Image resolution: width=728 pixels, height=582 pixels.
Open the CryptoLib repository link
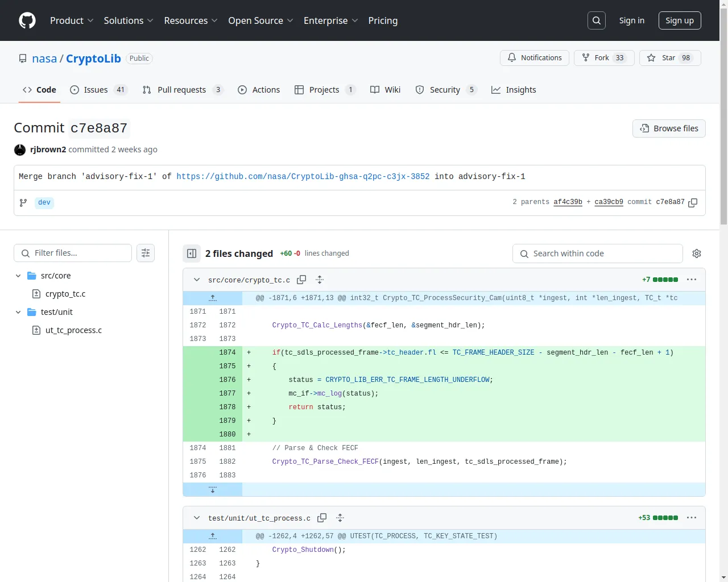tap(93, 59)
